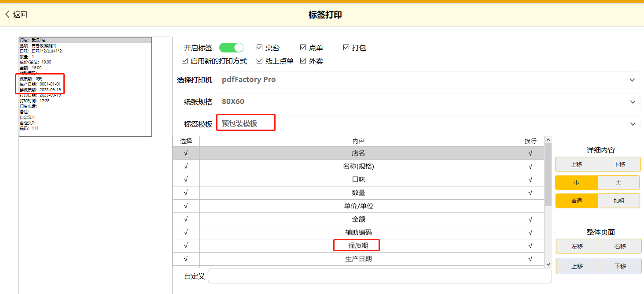Uncheck the 桌台 checkbox

pos(259,48)
